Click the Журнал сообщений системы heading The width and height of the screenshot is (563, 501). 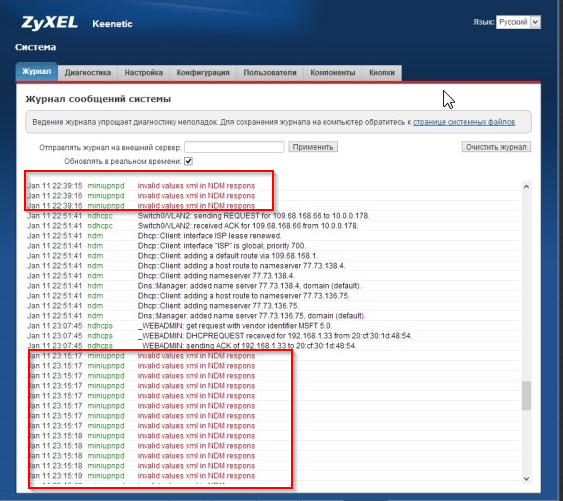(x=98, y=99)
